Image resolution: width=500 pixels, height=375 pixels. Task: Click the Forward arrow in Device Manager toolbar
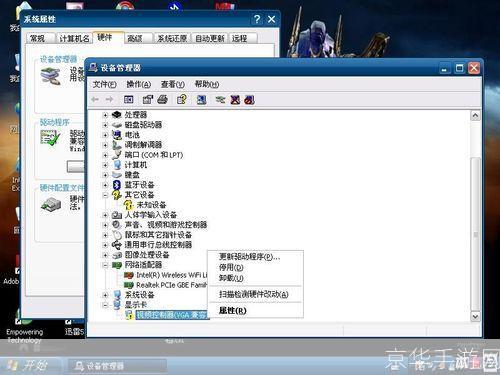click(x=109, y=99)
